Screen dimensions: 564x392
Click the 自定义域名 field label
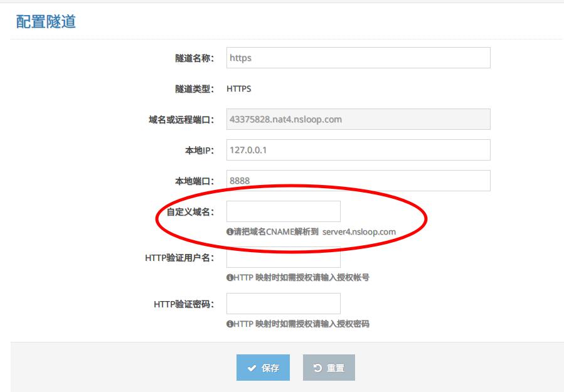coord(190,211)
